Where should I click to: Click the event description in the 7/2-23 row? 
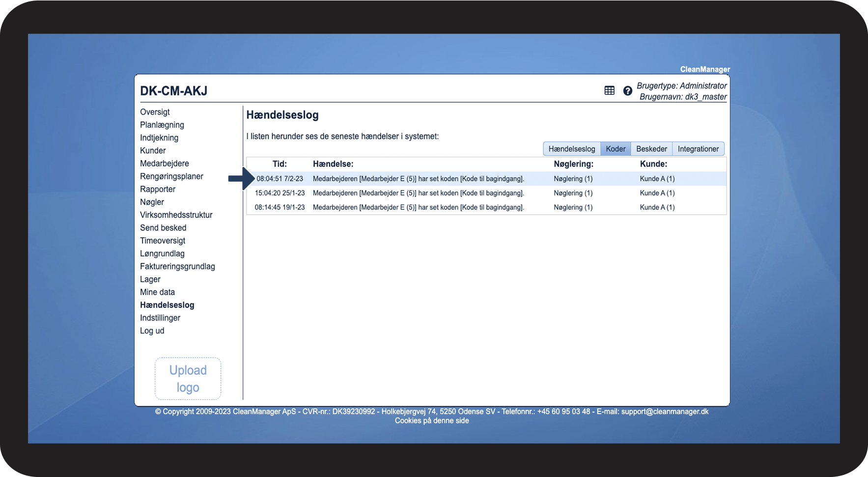pos(419,179)
